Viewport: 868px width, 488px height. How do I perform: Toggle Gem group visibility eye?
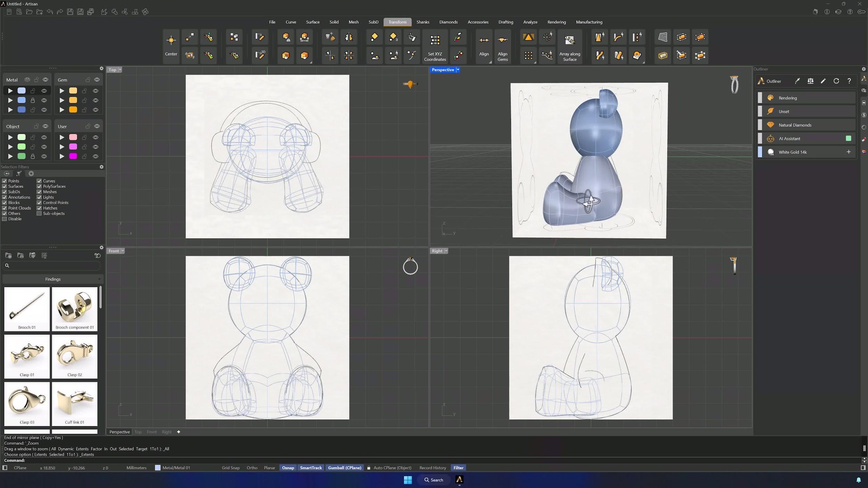97,80
